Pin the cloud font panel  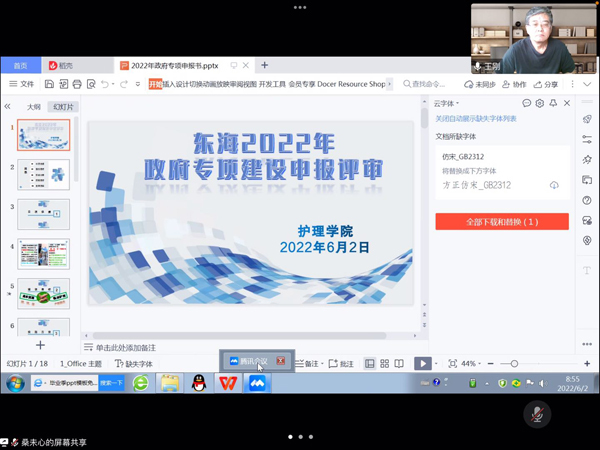(553, 103)
